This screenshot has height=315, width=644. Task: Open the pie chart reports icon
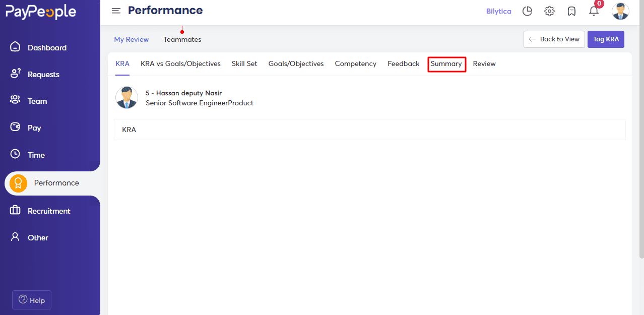tap(527, 11)
